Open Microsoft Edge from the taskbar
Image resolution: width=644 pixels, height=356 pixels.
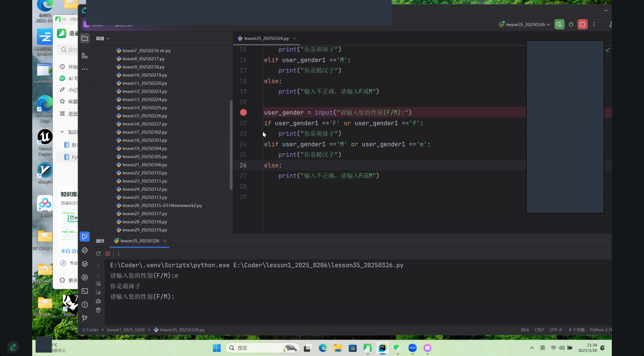[323, 348]
